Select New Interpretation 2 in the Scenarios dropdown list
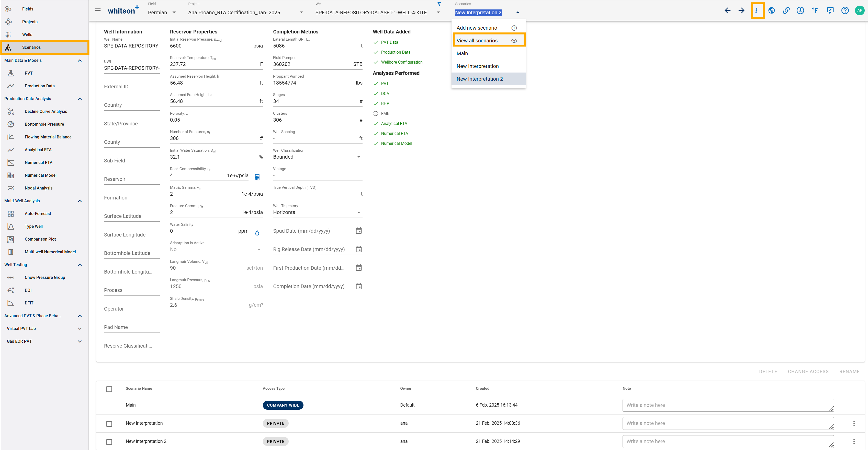868x450 pixels. click(x=488, y=79)
